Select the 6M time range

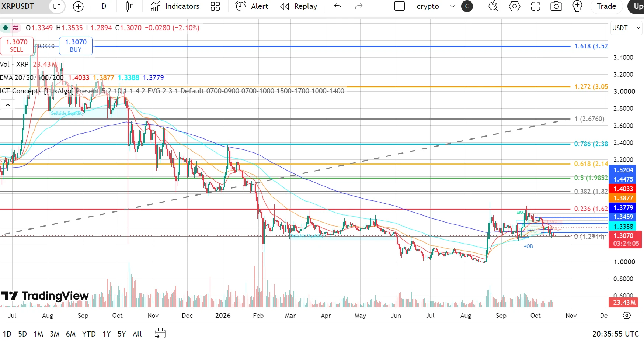pos(71,334)
